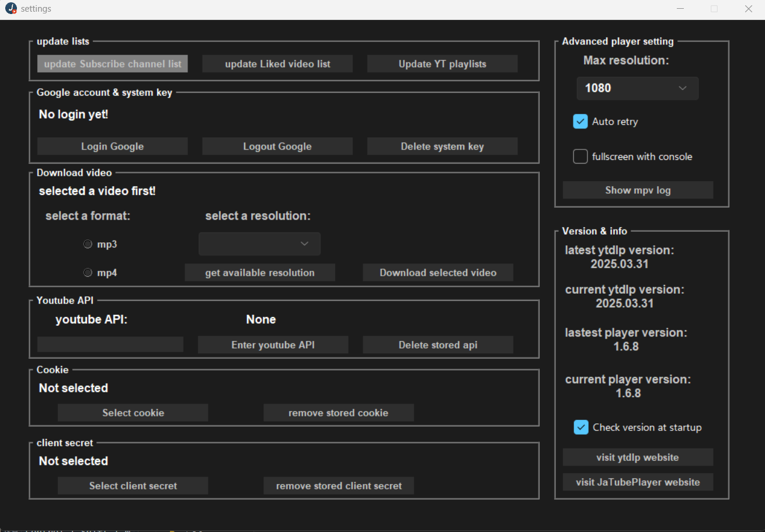
Task: Click the 'youtube API:' label
Action: click(91, 319)
